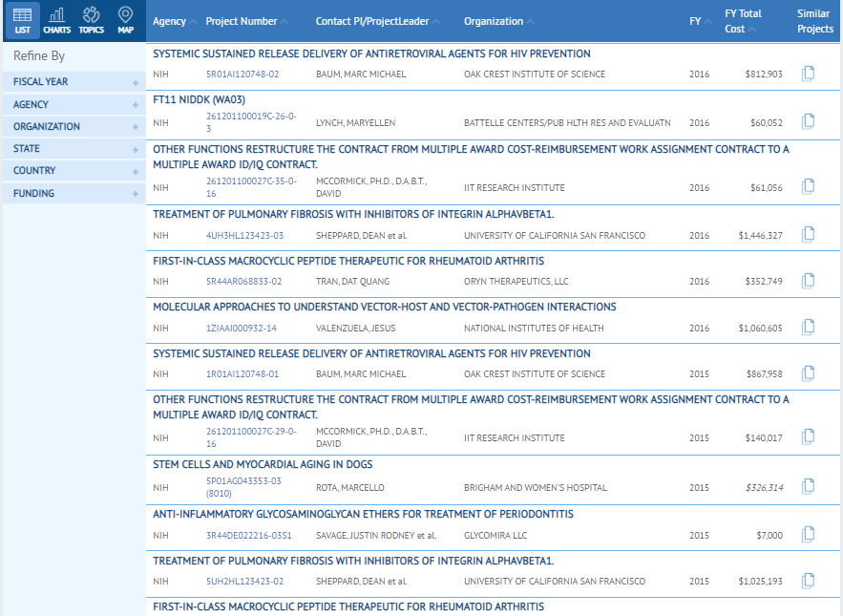
Task: Open project number 5R01AI120748-02
Action: [x=242, y=74]
